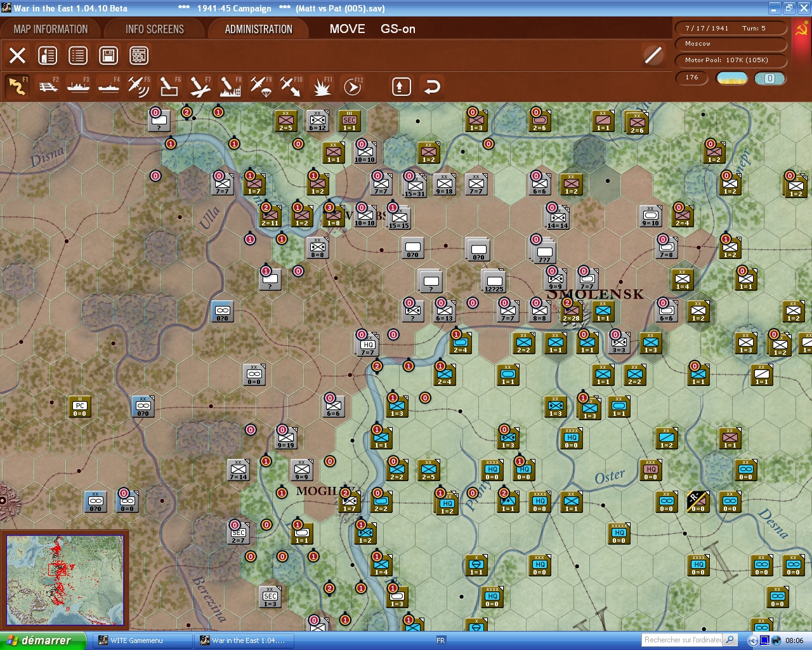The width and height of the screenshot is (812, 650).
Task: Click the minimap overview thumbnail
Action: [x=65, y=580]
